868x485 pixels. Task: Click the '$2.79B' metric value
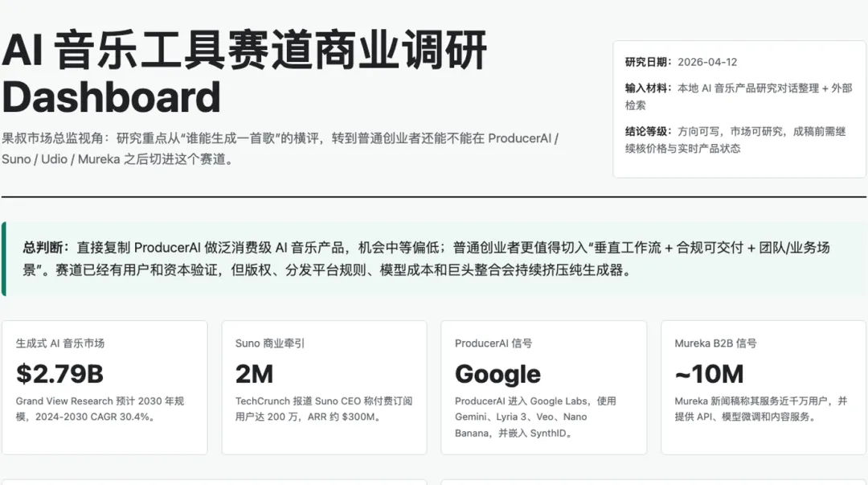pyautogui.click(x=59, y=373)
